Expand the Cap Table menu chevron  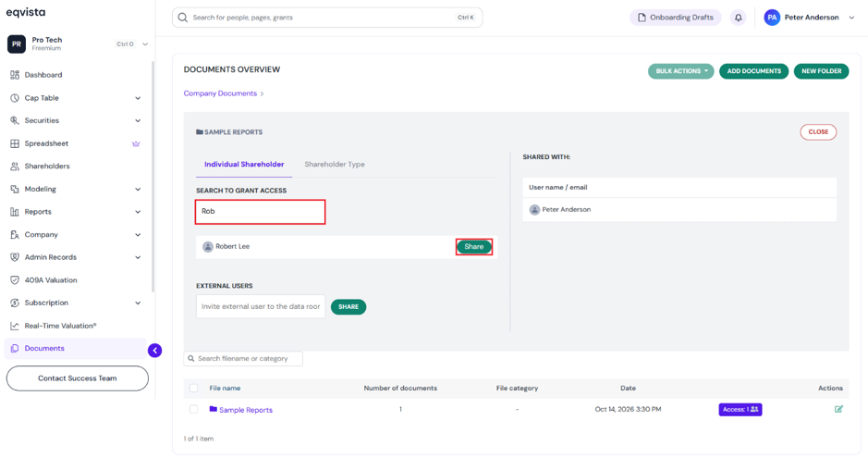click(x=138, y=98)
